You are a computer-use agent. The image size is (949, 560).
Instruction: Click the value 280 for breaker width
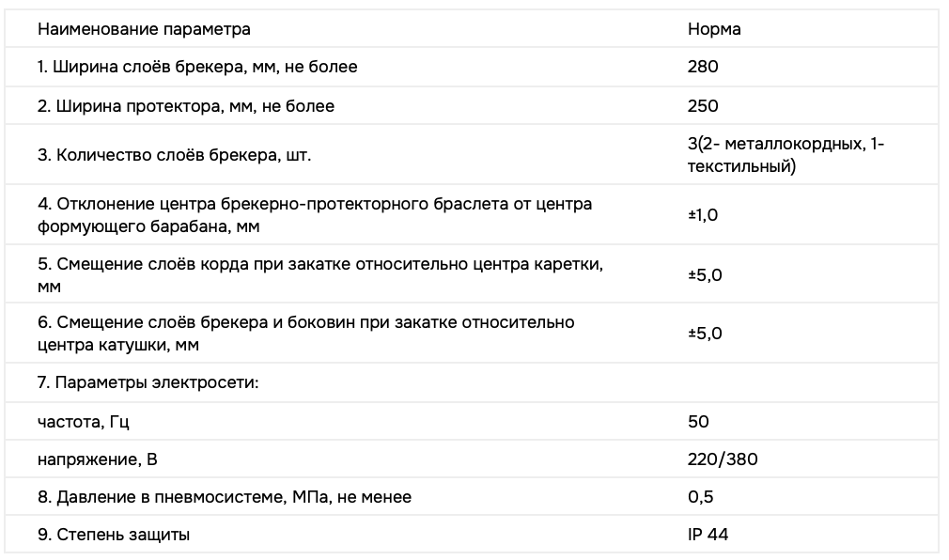(703, 67)
